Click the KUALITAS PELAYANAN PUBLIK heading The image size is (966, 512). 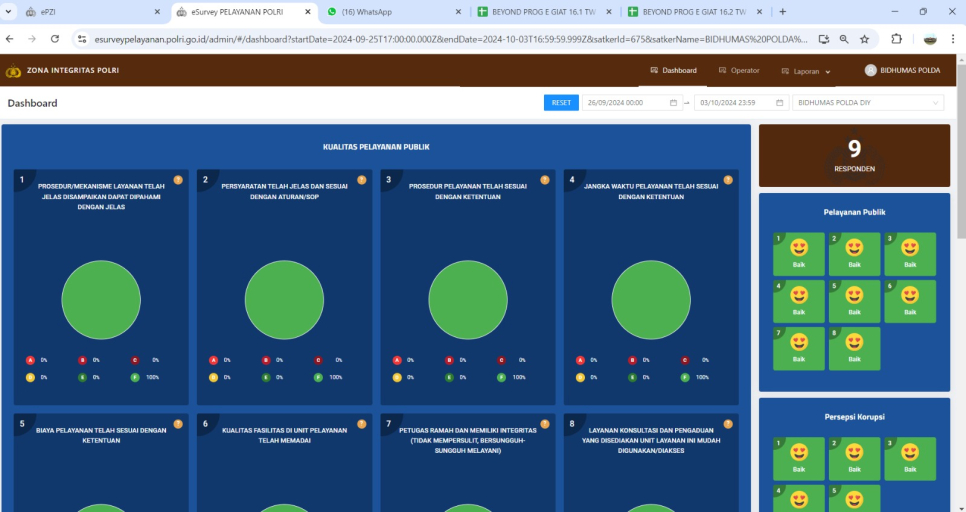[376, 147]
